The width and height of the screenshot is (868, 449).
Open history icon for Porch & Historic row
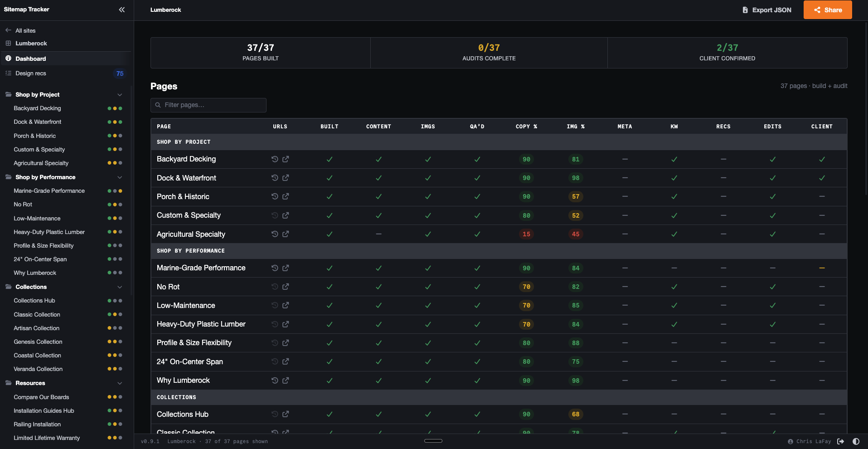[275, 196]
